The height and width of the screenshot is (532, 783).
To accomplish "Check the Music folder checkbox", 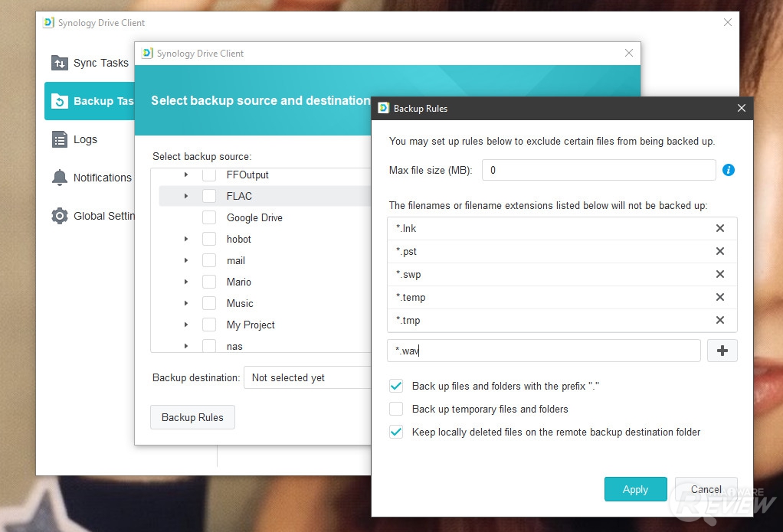I will point(209,303).
